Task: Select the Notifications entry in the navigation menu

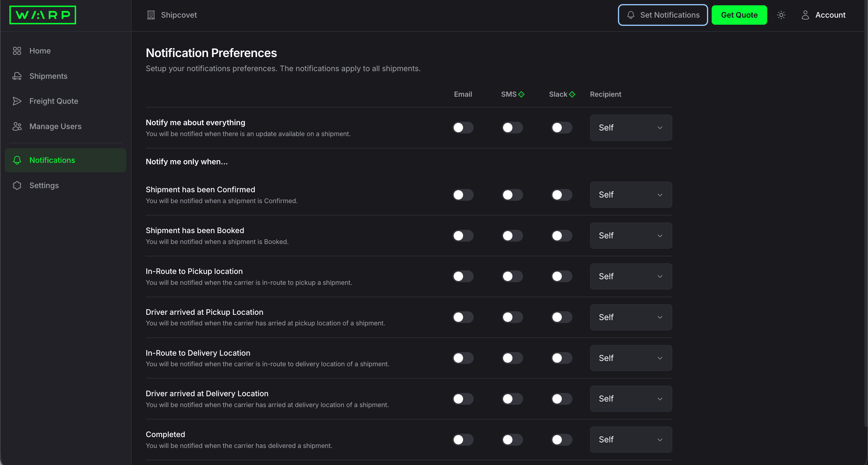Action: click(x=52, y=160)
